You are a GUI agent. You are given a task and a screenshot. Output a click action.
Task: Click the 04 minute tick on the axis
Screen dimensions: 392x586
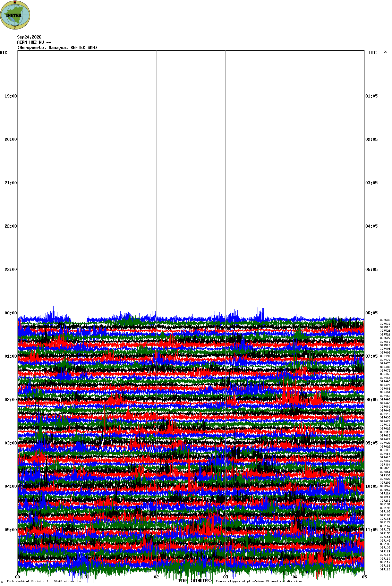coord(295,577)
